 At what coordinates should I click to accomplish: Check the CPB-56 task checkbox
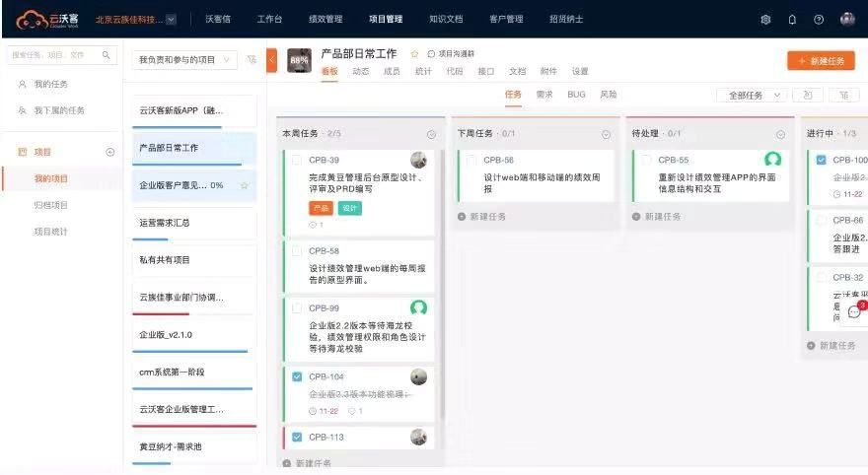471,160
